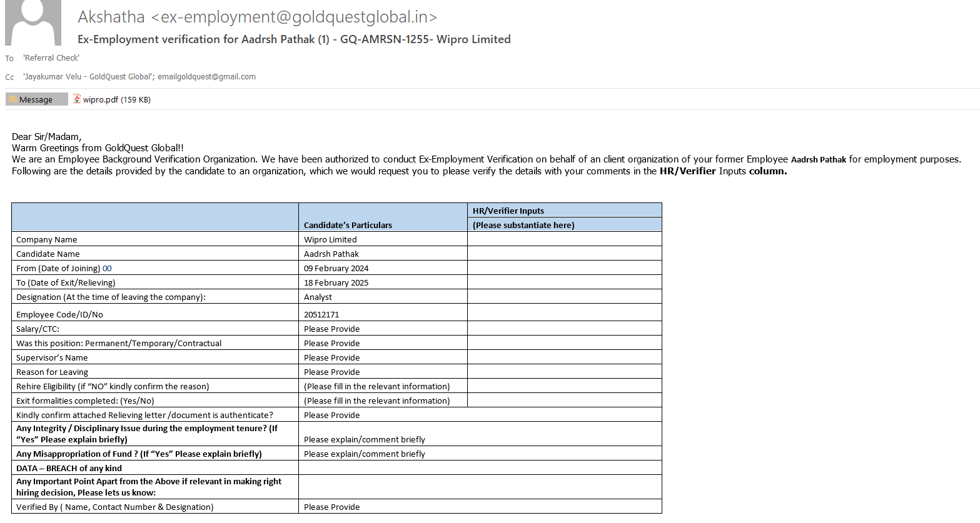This screenshot has width=980, height=523.
Task: Click the 'Dear Sir/Madam,' greeting line
Action: (47, 137)
